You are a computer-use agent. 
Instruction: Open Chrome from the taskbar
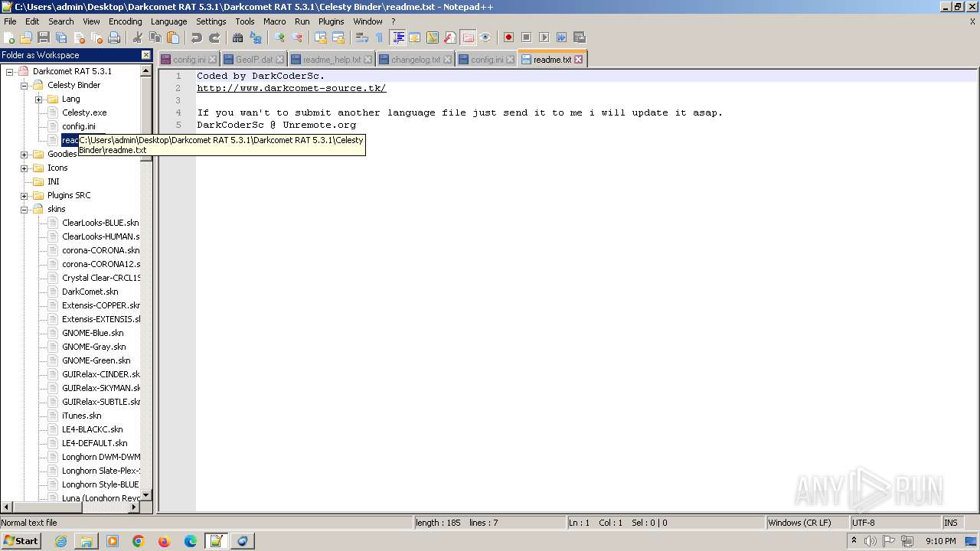click(x=139, y=541)
